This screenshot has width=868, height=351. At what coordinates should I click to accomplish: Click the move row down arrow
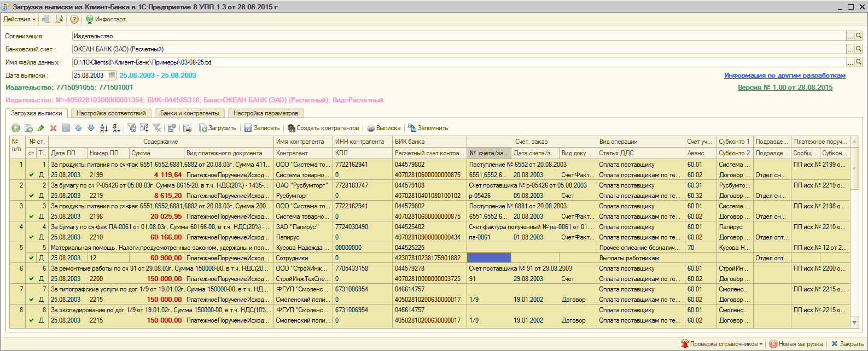pyautogui.click(x=91, y=128)
